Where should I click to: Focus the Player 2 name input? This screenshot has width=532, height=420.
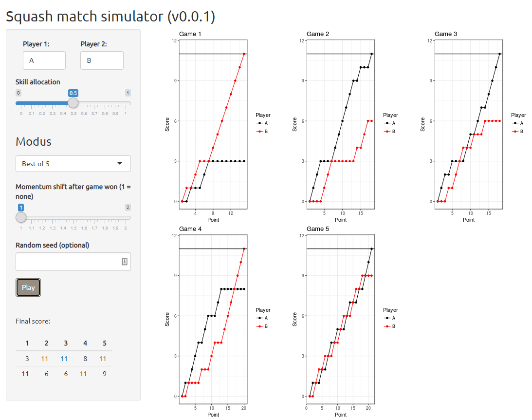[x=102, y=60]
